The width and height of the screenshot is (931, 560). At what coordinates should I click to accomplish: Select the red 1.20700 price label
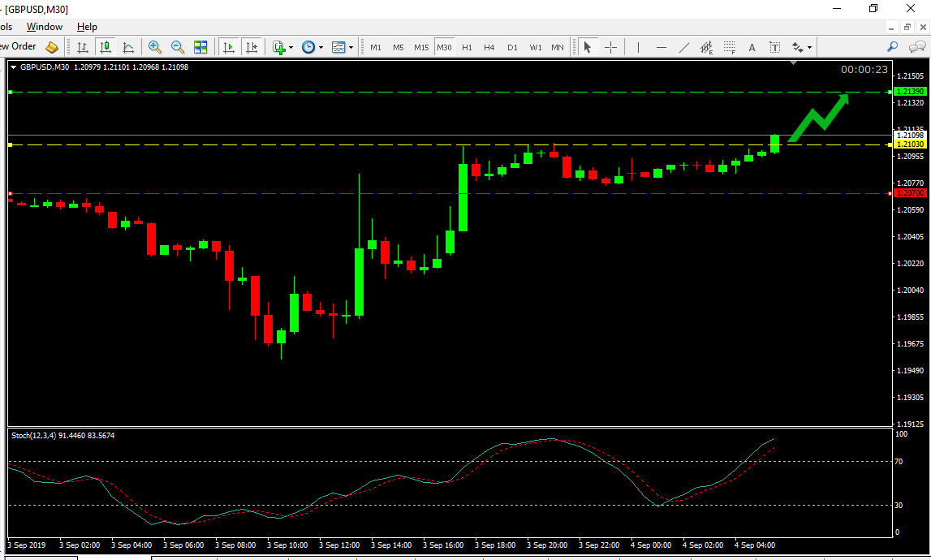(x=910, y=193)
